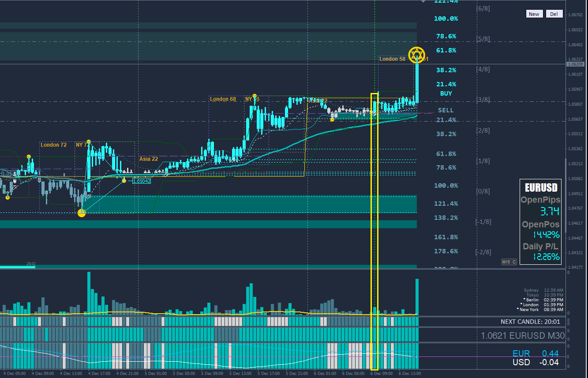The image size is (588, 378).
Task: Select the London 58 session label
Action: click(x=392, y=59)
